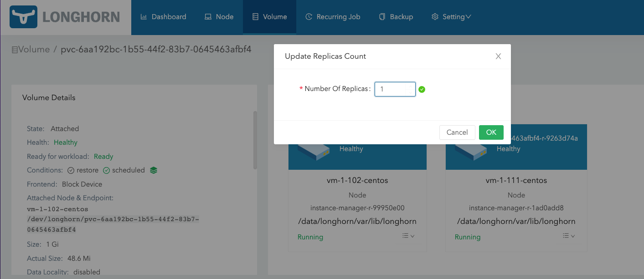
Task: Click the Volume Details panel scrollbar
Action: click(255, 140)
